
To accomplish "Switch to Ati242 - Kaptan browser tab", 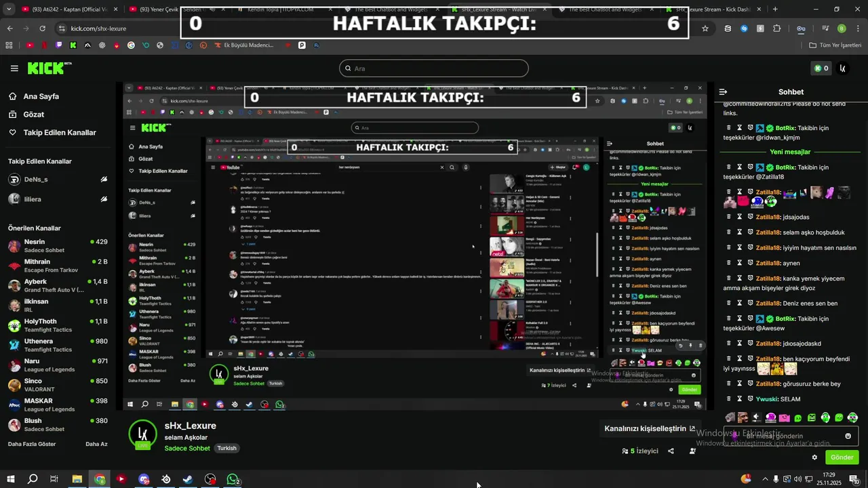I will pyautogui.click(x=69, y=9).
